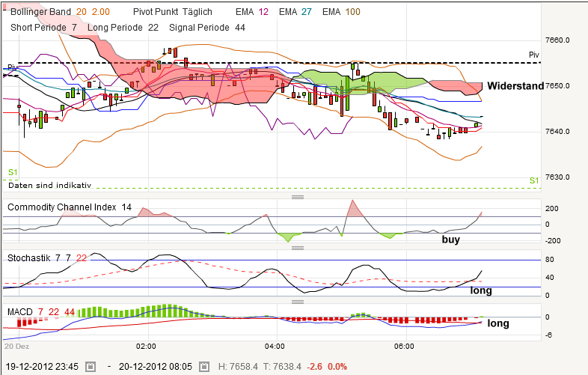The width and height of the screenshot is (588, 375).
Task: Click Long Periode 22 setting
Action: (x=123, y=28)
